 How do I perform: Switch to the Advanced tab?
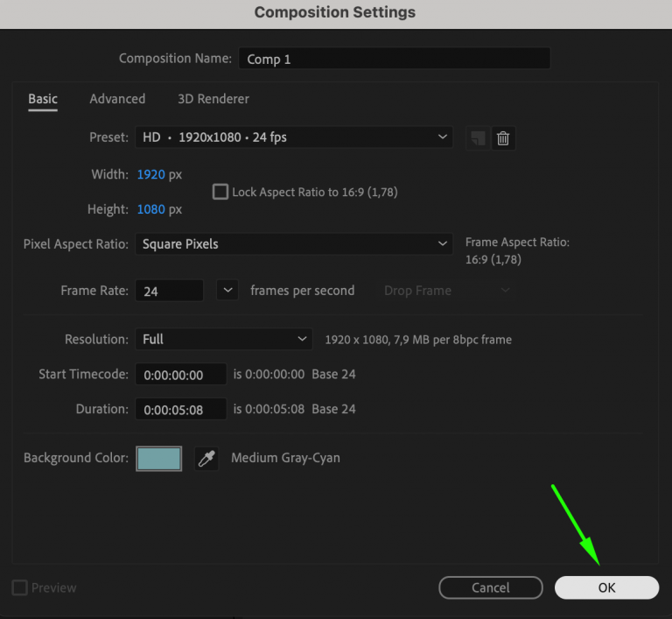pos(117,99)
